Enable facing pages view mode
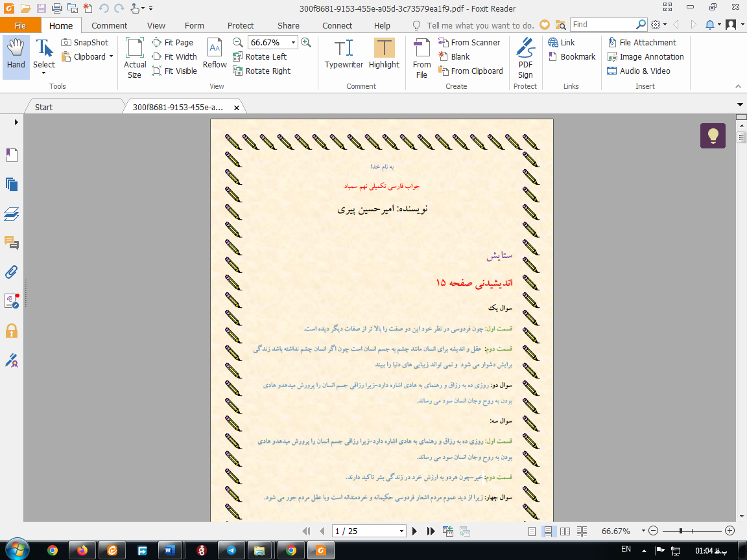Image resolution: width=747 pixels, height=560 pixels. [565, 531]
